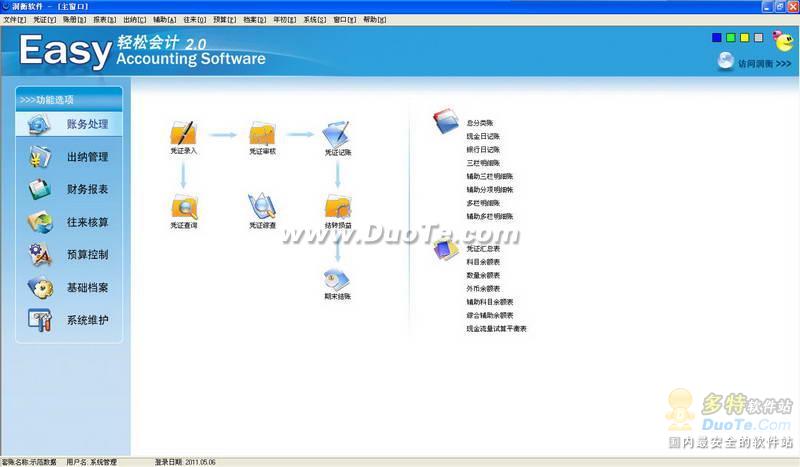Open the 凭证汇总表 voucher summary link
Image resolution: width=800 pixels, height=467 pixels.
point(483,249)
